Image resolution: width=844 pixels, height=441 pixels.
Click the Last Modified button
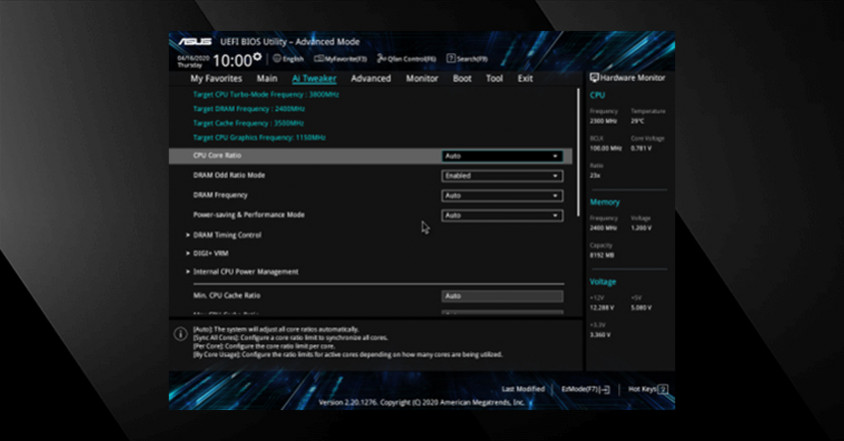[523, 389]
